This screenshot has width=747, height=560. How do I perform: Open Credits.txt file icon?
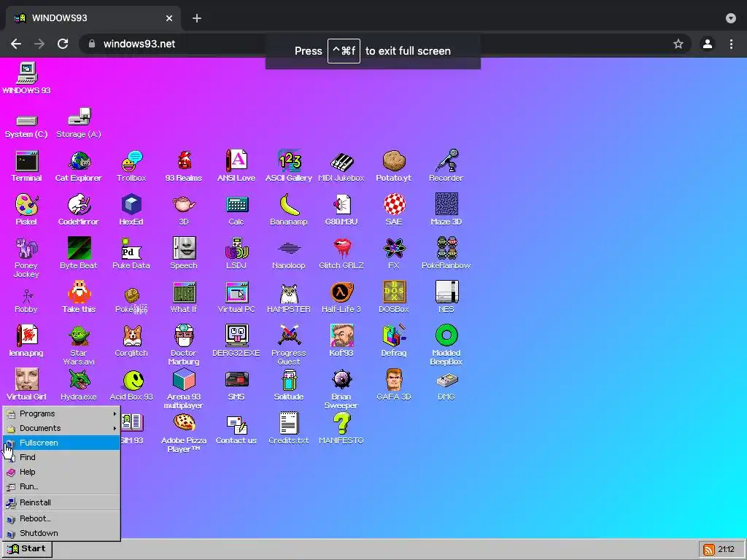(289, 429)
